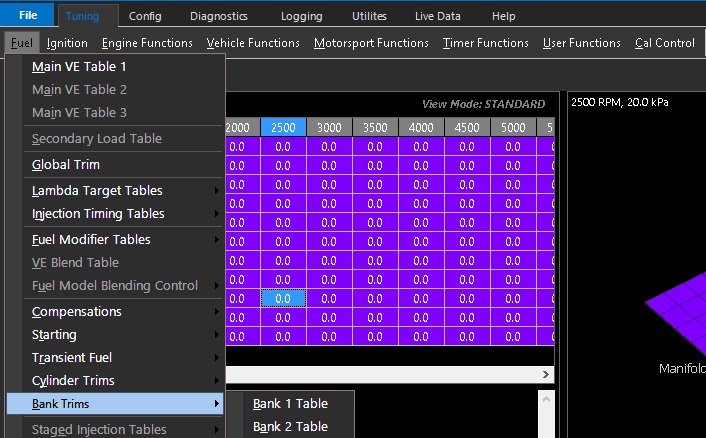Viewport: 706px width, 438px height.
Task: Select Bank 2 Table
Action: 290,427
